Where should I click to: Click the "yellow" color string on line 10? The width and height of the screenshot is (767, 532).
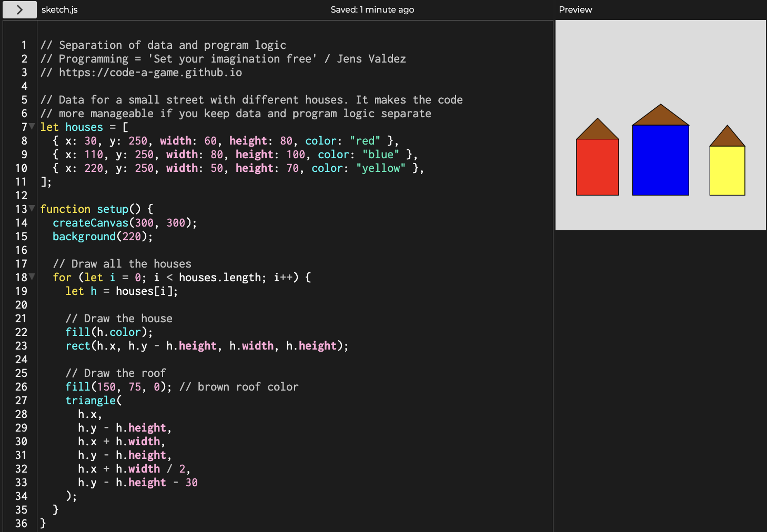click(381, 168)
